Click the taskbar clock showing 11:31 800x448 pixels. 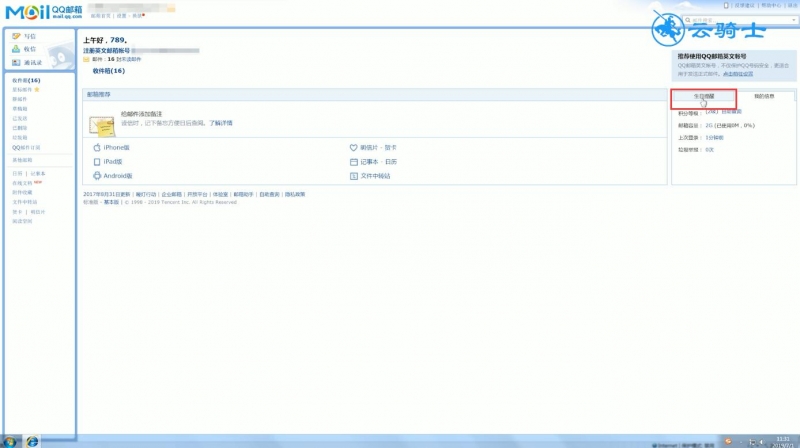[783, 439]
